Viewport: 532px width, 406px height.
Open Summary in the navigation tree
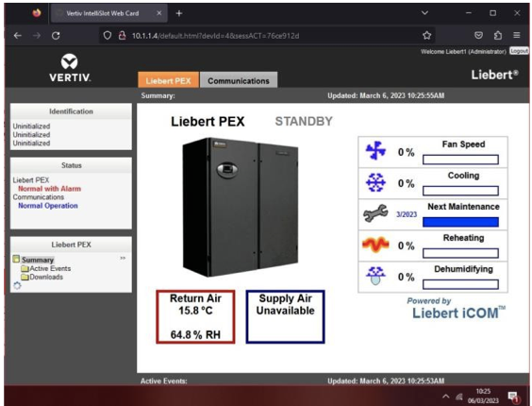pyautogui.click(x=38, y=260)
